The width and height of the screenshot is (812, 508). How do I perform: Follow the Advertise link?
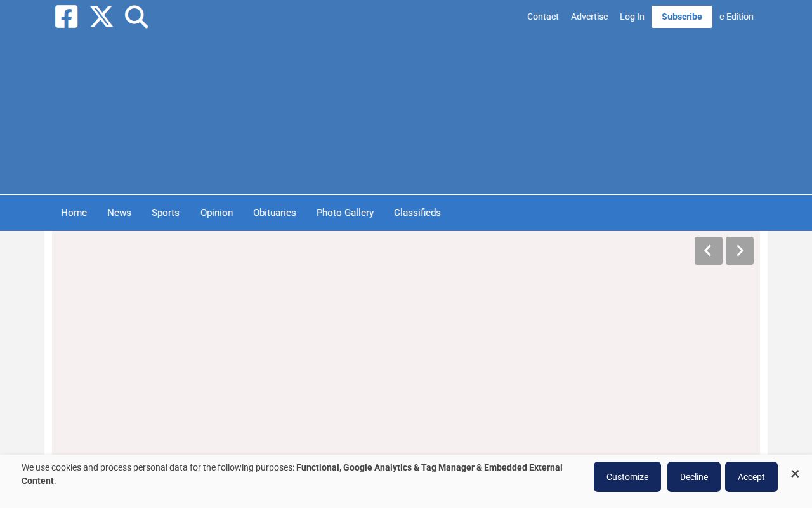pyautogui.click(x=589, y=17)
